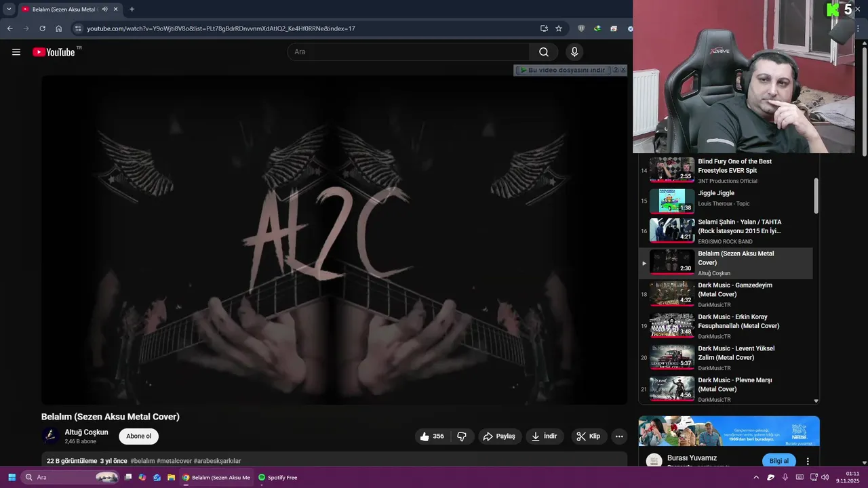The image size is (868, 488).
Task: Open the Altuğ Coşkun channel name link
Action: click(86, 432)
